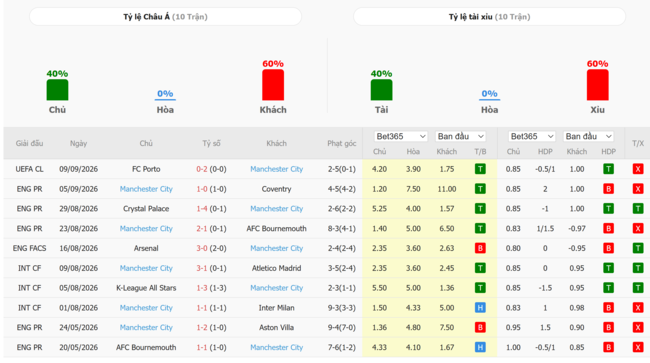Open Manchester City link in Coventry row

146,189
